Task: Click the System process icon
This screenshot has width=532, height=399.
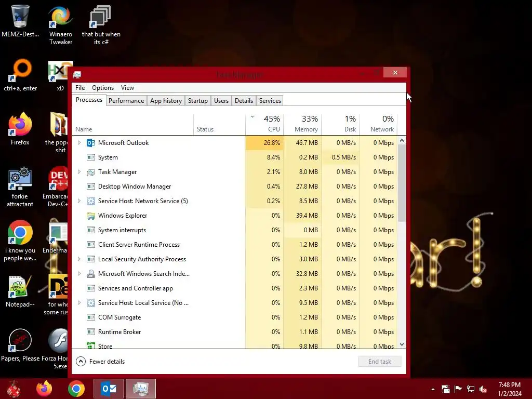Action: (x=90, y=157)
